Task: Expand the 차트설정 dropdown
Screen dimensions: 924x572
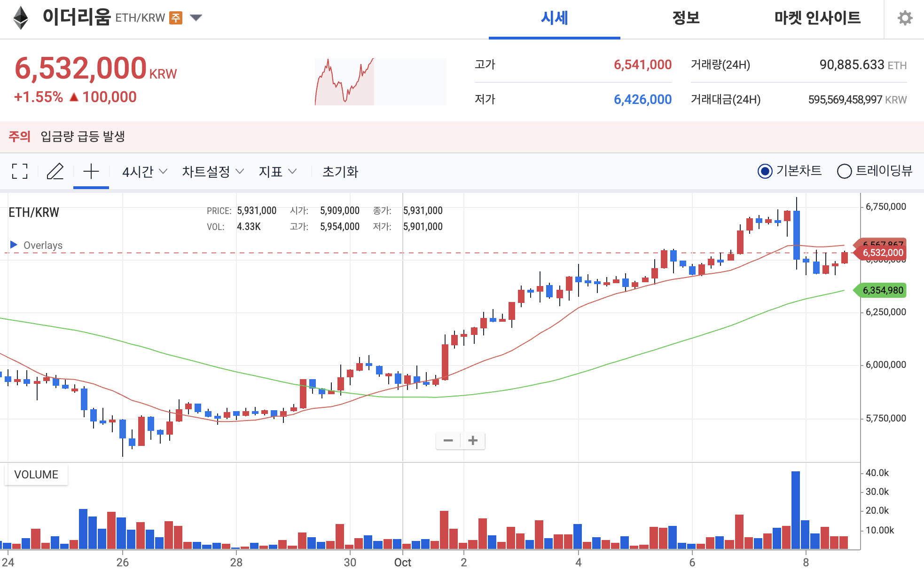Action: [x=211, y=172]
